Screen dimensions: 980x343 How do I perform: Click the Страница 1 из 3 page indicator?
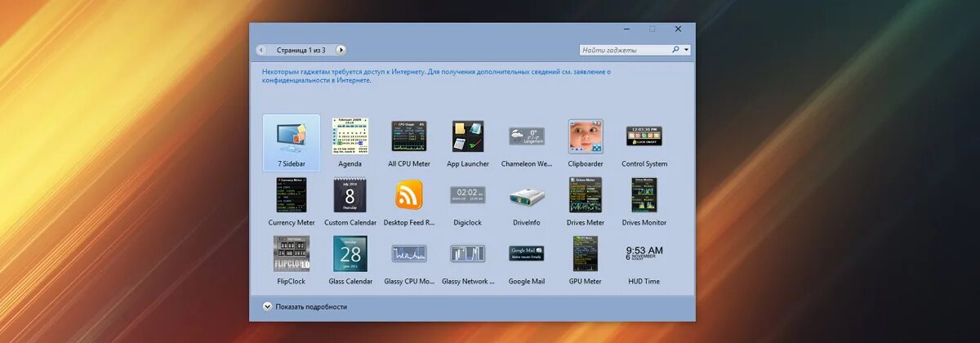tap(301, 50)
